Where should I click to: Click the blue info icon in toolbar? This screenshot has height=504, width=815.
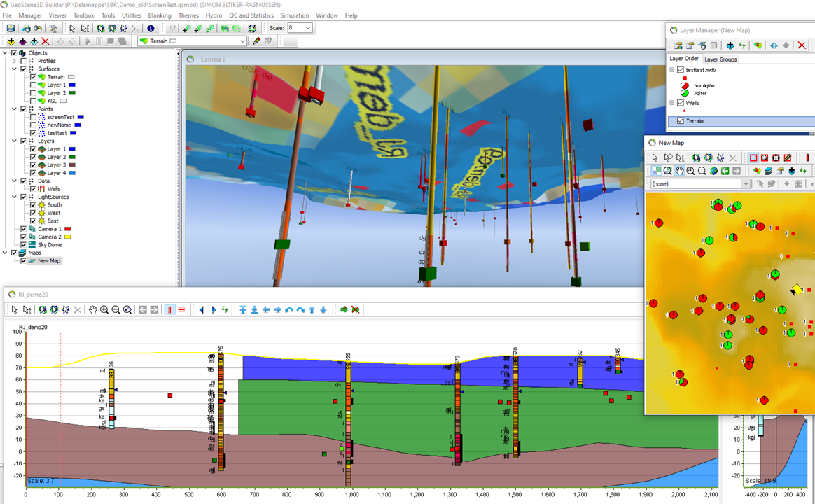151,28
